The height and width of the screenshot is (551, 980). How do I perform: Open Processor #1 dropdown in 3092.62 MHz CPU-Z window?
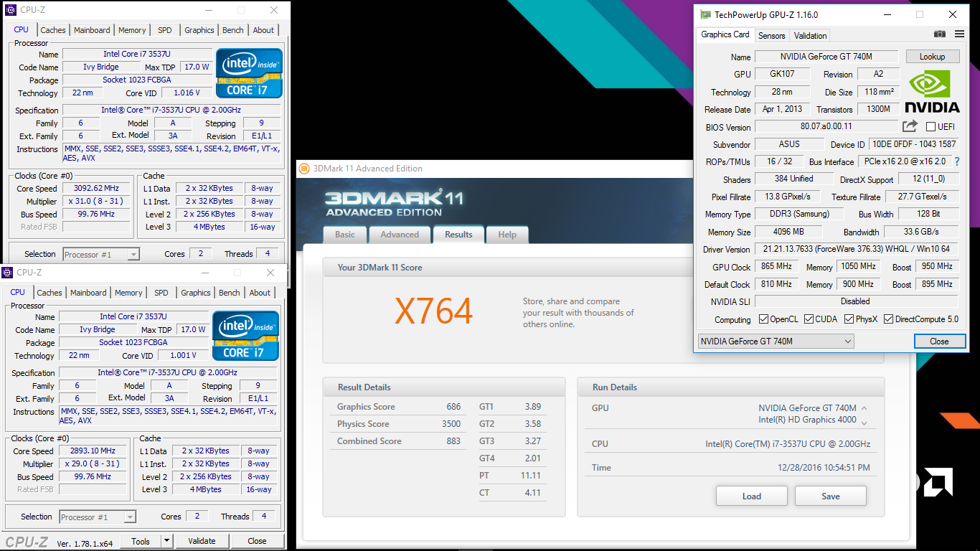coord(101,254)
